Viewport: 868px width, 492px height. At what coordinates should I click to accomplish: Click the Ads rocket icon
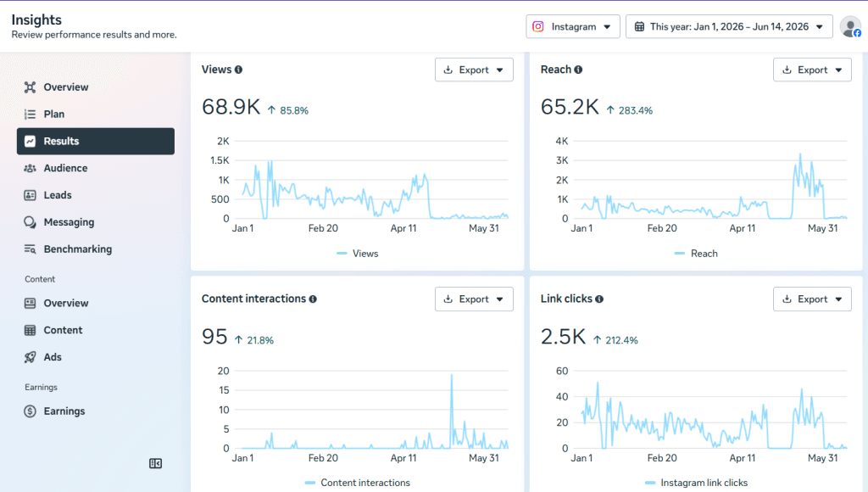click(30, 357)
